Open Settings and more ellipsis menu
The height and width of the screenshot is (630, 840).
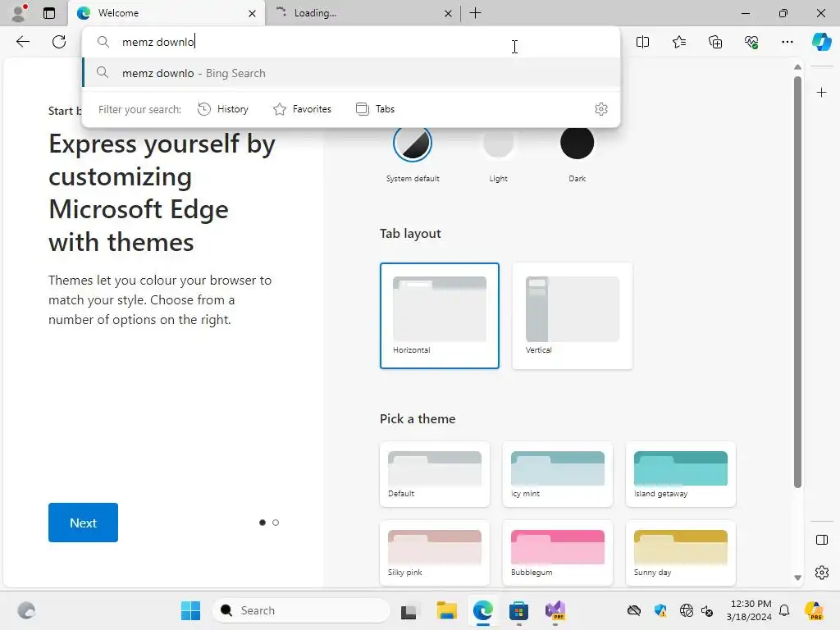click(787, 42)
